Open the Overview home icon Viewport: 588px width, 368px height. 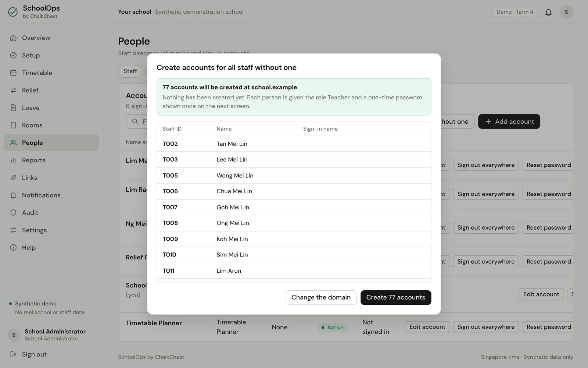pos(13,38)
